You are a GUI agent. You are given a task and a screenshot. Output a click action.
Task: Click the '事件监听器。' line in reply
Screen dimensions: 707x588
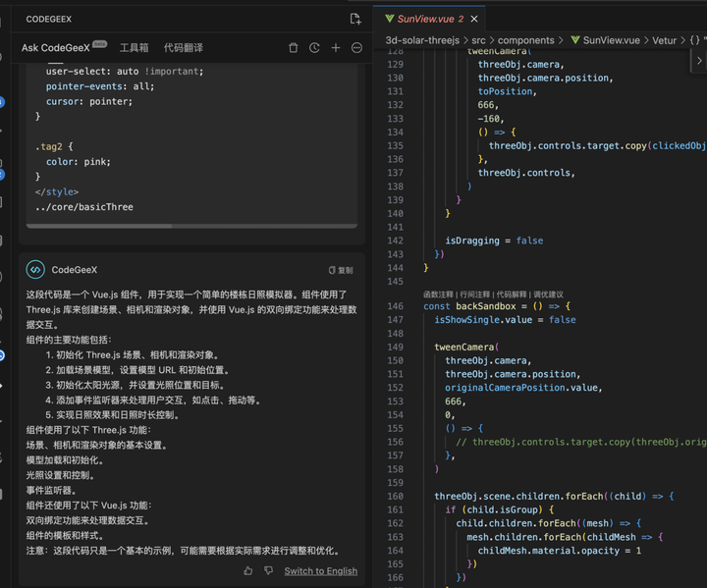pos(53,490)
